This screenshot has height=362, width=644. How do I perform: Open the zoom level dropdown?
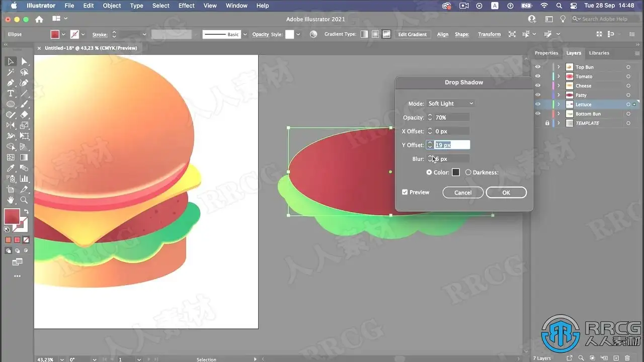62,359
